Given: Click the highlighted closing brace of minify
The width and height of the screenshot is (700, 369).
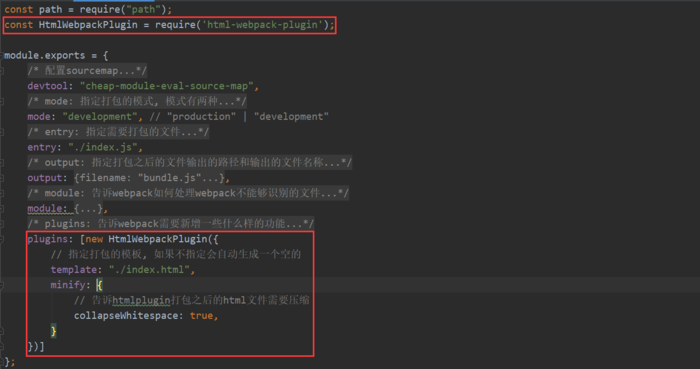Looking at the screenshot, I should [x=54, y=331].
